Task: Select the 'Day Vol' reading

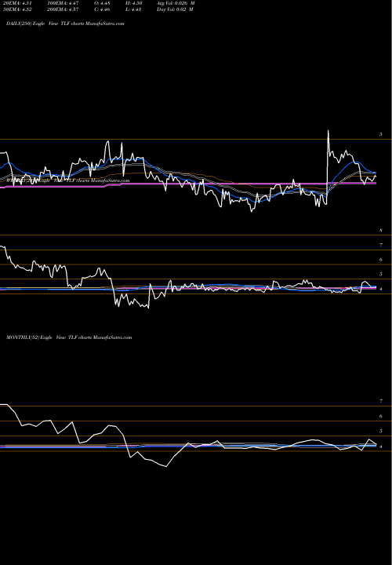Action: coord(175,9)
